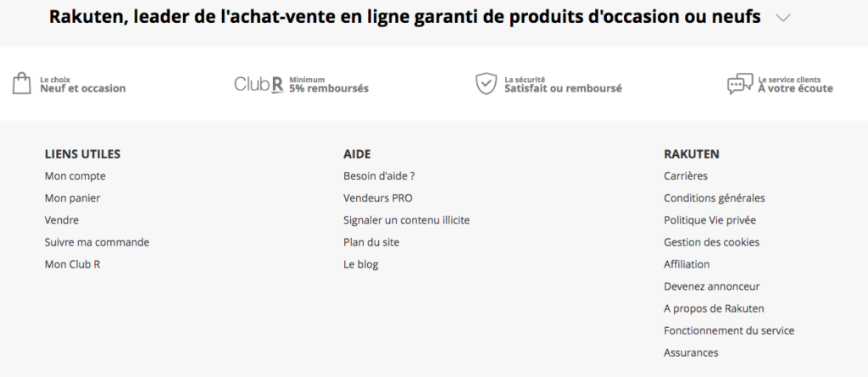Expand the Rakuten leader description chevron

click(782, 18)
